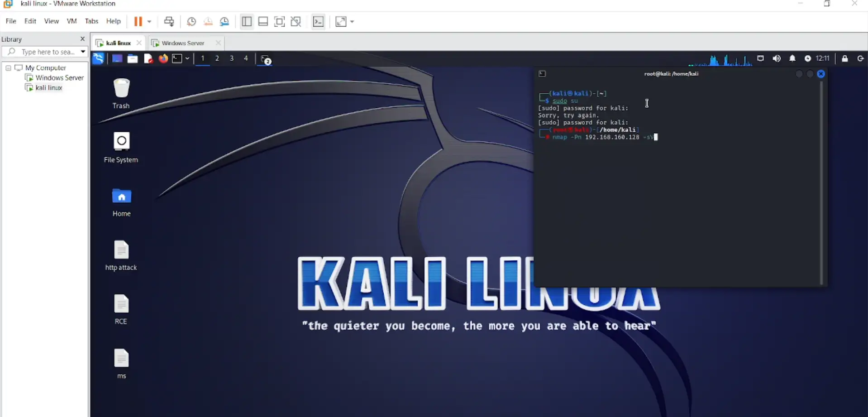Open notifications via the bell icon
Image resolution: width=868 pixels, height=417 pixels.
792,58
